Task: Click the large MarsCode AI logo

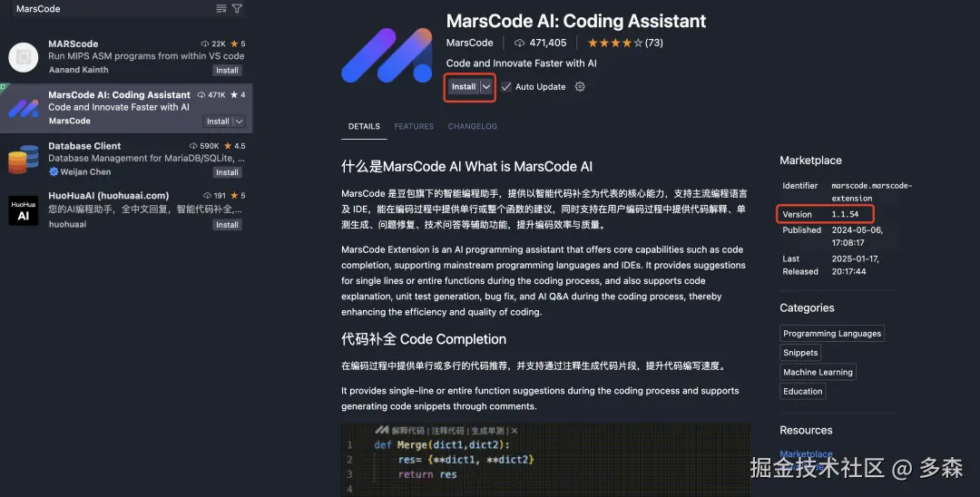Action: 387,55
